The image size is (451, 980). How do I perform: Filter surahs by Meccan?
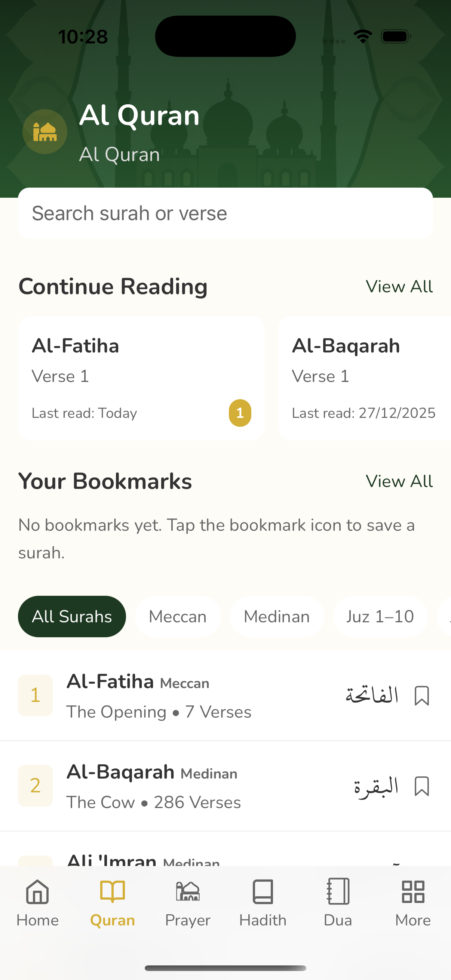pos(178,617)
